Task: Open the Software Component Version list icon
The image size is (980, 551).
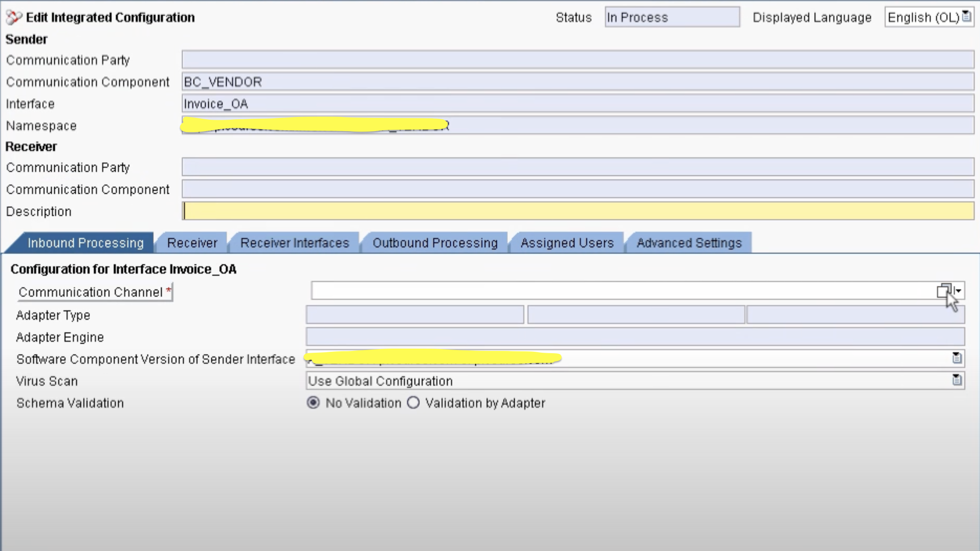Action: (957, 358)
